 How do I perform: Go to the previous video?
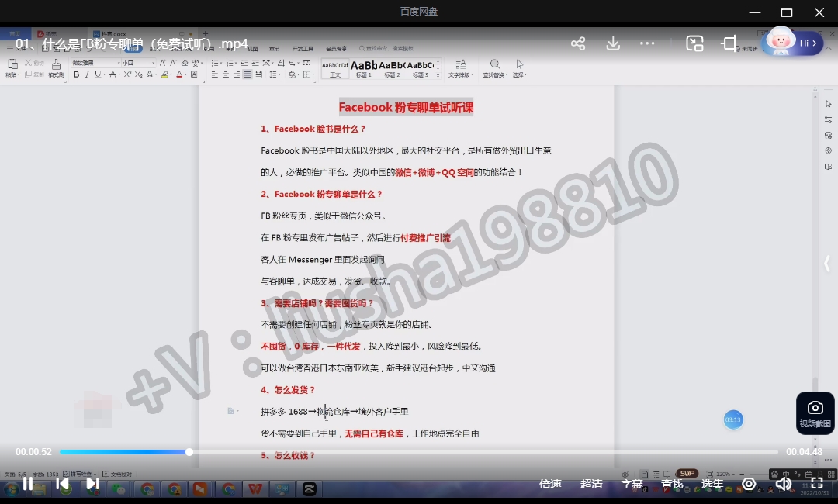63,484
